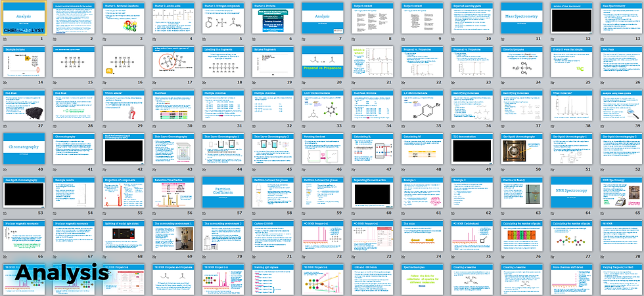Select slide 68 Splitting of nuclei spin states
Viewport: 644px width, 296px height.
pyautogui.click(x=123, y=236)
